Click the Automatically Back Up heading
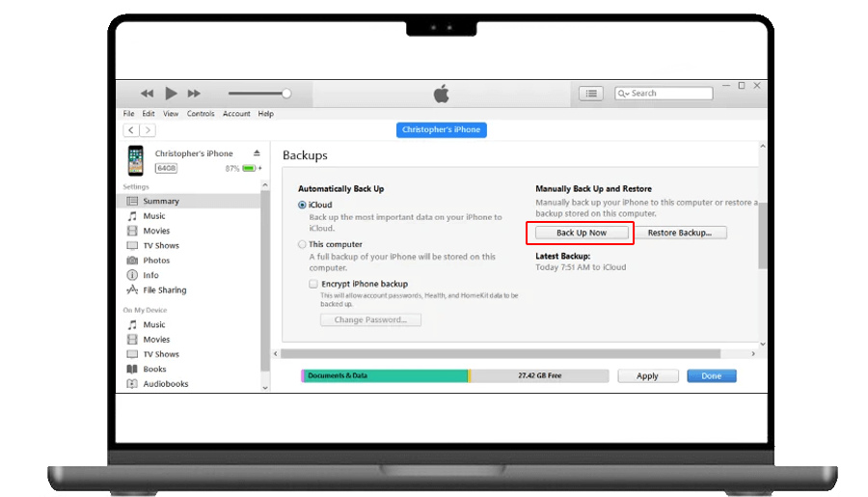The height and width of the screenshot is (497, 868). click(x=341, y=189)
